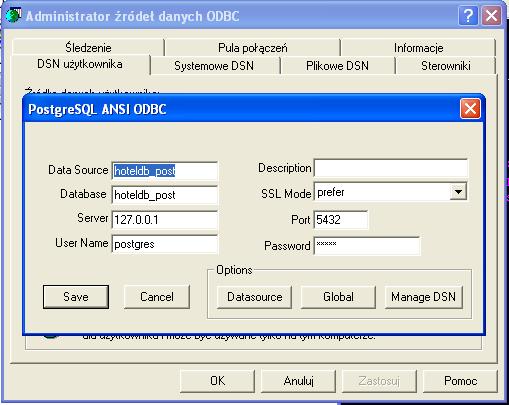Click into the Database field
Viewport: 509px width, 405px height.
point(165,195)
